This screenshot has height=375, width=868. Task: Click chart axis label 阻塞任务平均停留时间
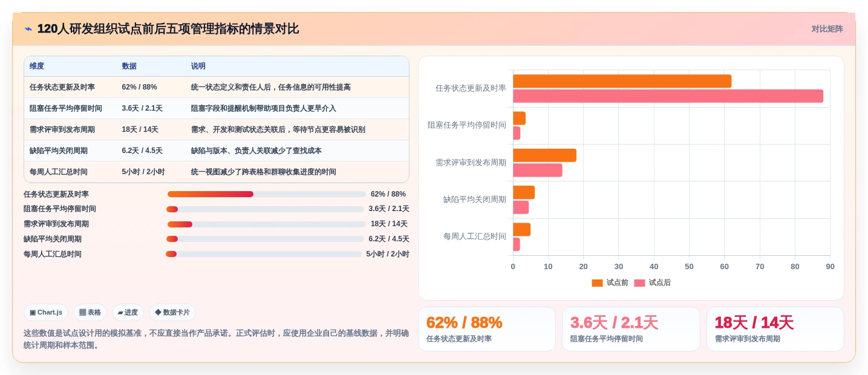click(x=467, y=125)
